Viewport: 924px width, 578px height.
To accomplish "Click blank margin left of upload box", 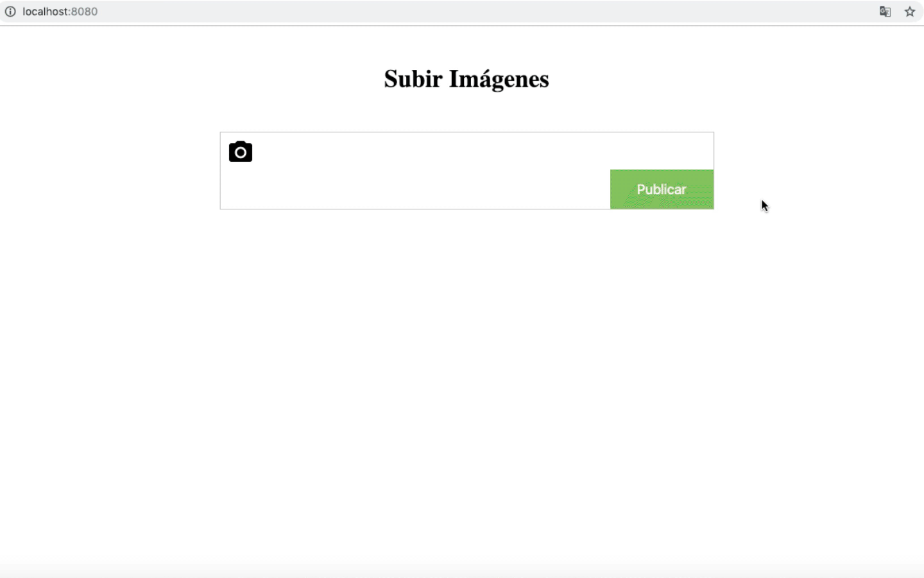I will tap(109, 170).
